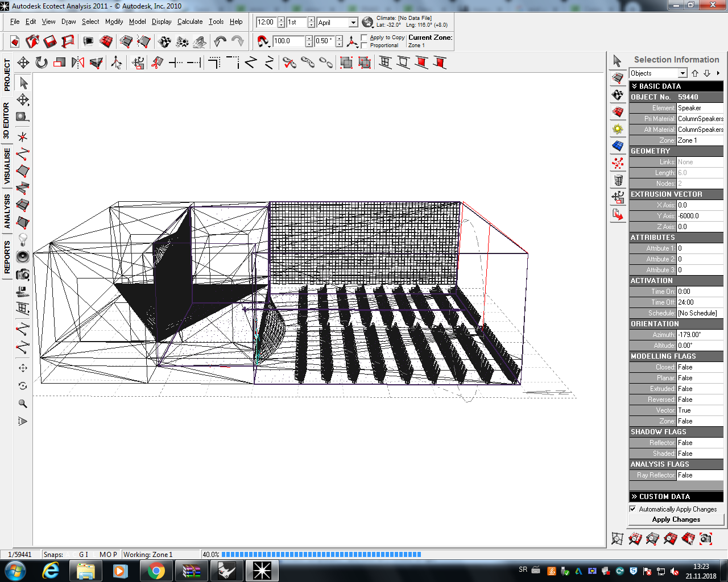728x582 pixels.
Task: Toggle the Proportional checkbox
Action: click(365, 45)
